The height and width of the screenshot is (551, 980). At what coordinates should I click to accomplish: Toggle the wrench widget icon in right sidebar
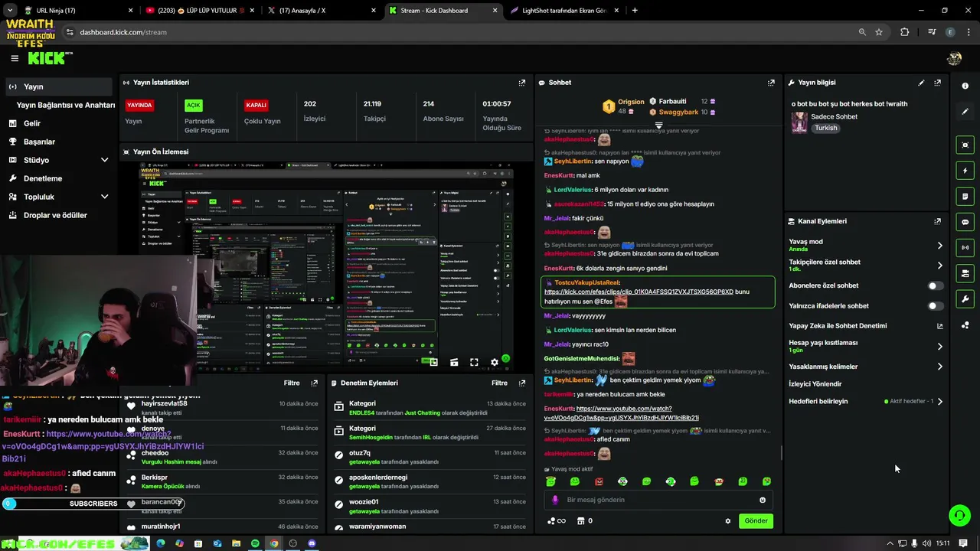(x=965, y=298)
